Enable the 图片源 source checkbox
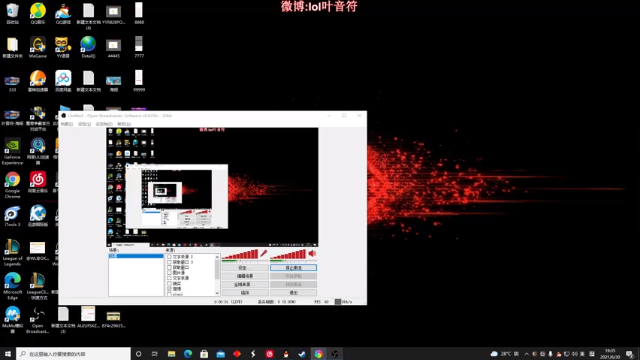Image resolution: width=640 pixels, height=360 pixels. pos(169,273)
